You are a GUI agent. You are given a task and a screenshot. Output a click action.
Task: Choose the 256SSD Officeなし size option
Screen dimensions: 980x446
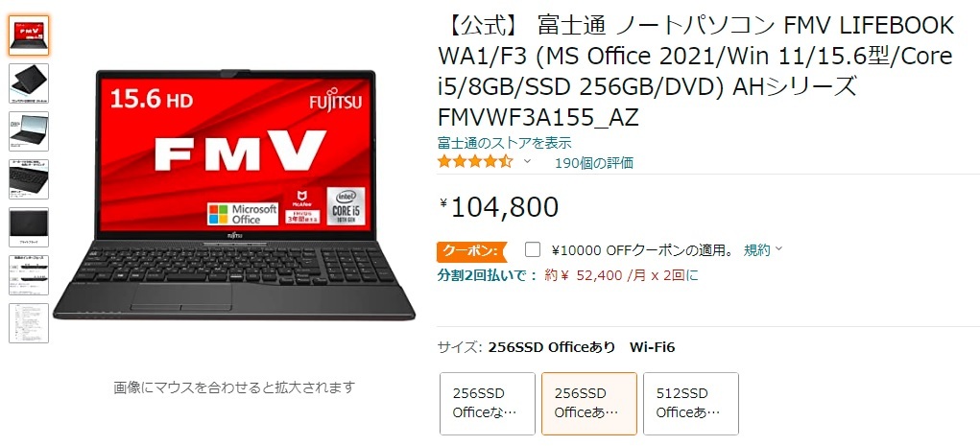coord(488,404)
